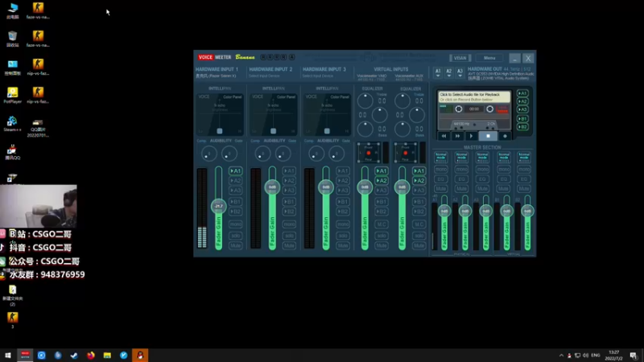This screenshot has width=644, height=362.
Task: Click VAIO surround panner red dot
Action: pyautogui.click(x=369, y=153)
